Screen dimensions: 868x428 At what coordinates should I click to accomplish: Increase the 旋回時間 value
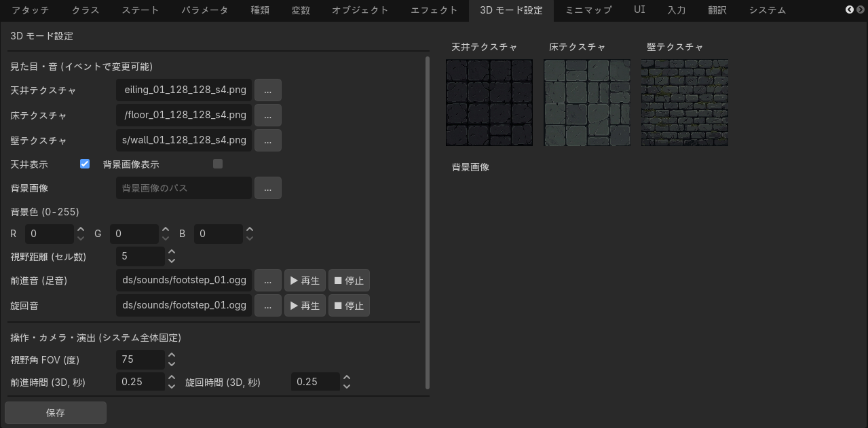tap(347, 378)
